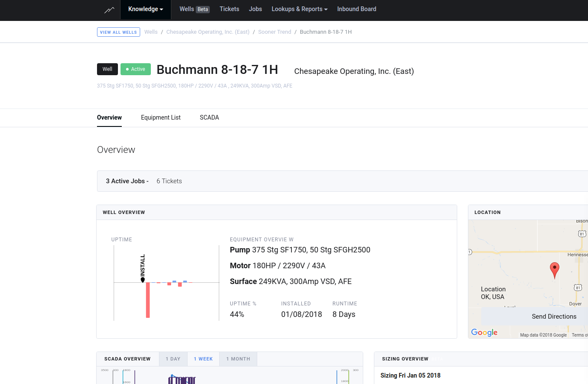Go to the Tickets page in navigation
This screenshot has height=384, width=588.
tap(229, 9)
